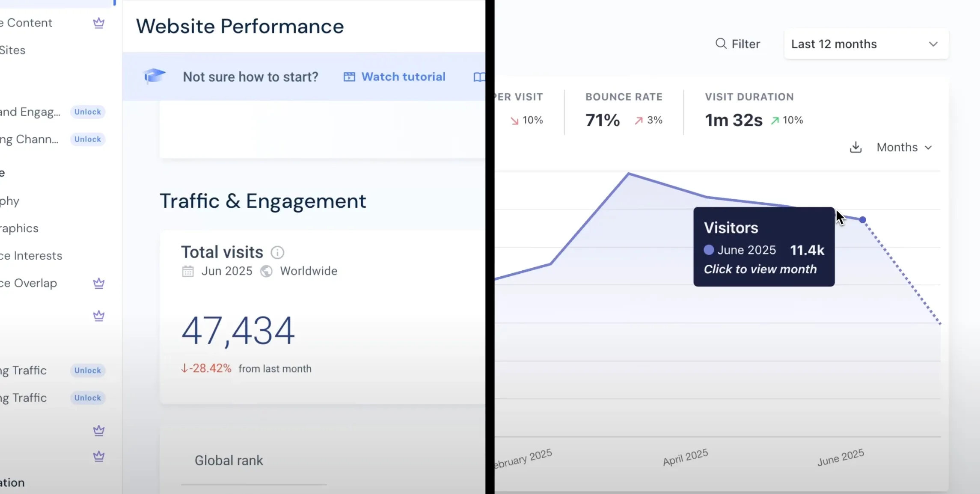Click the last Unlock badge by Traffic

(x=88, y=398)
